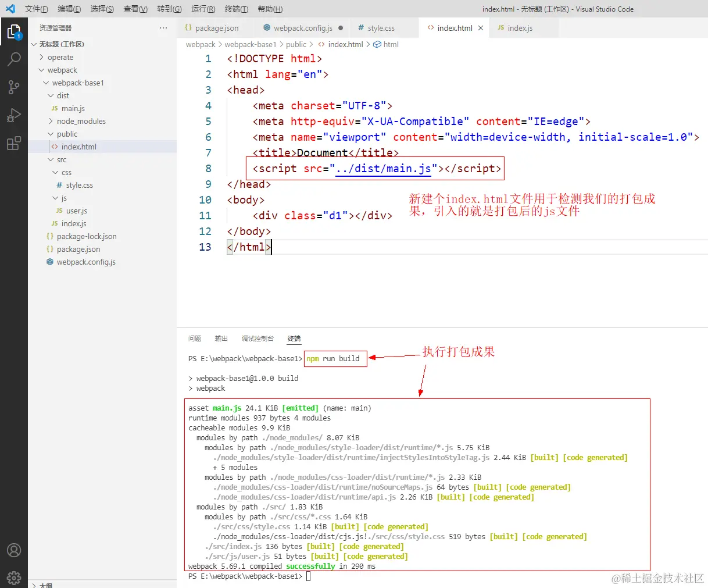Viewport: 708px width, 588px height.
Task: Open the 编辑(E) menu
Action: tap(69, 9)
